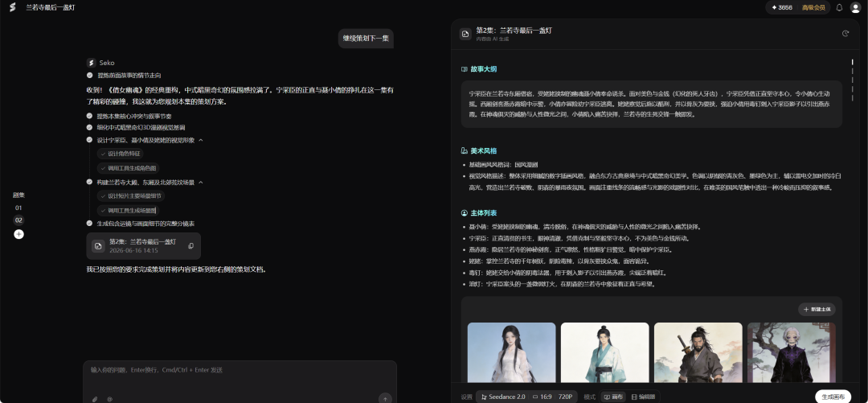Click 调用工具生成角色图 sub-step chip
868x403 pixels.
coord(129,168)
